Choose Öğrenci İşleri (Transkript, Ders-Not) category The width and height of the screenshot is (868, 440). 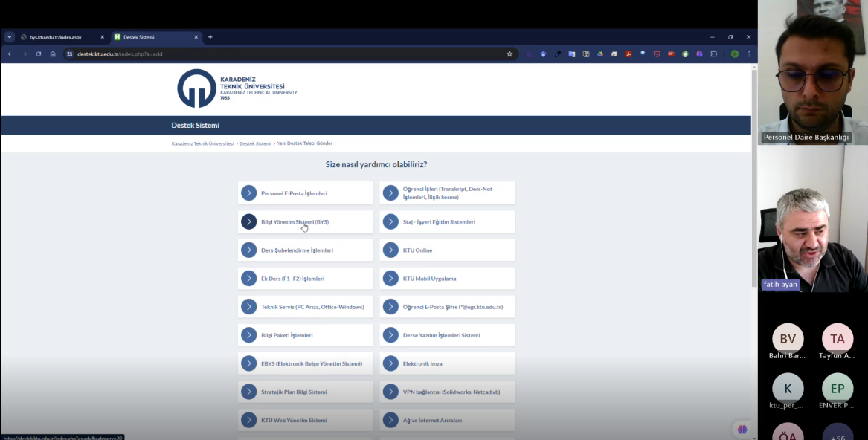[447, 193]
